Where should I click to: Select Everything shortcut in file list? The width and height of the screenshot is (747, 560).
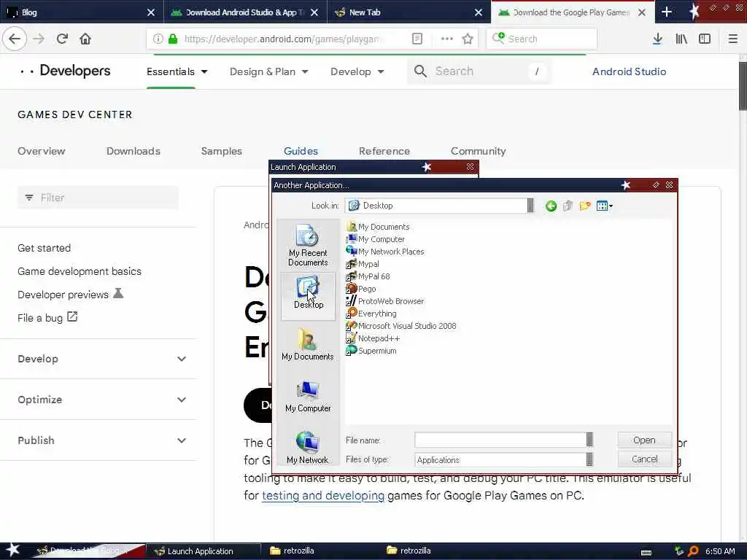(x=371, y=314)
